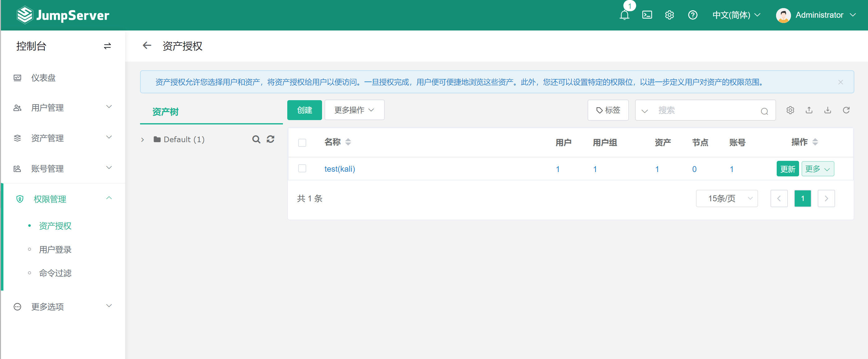Open the 用户登录 menu item
The height and width of the screenshot is (359, 868).
[x=55, y=249]
